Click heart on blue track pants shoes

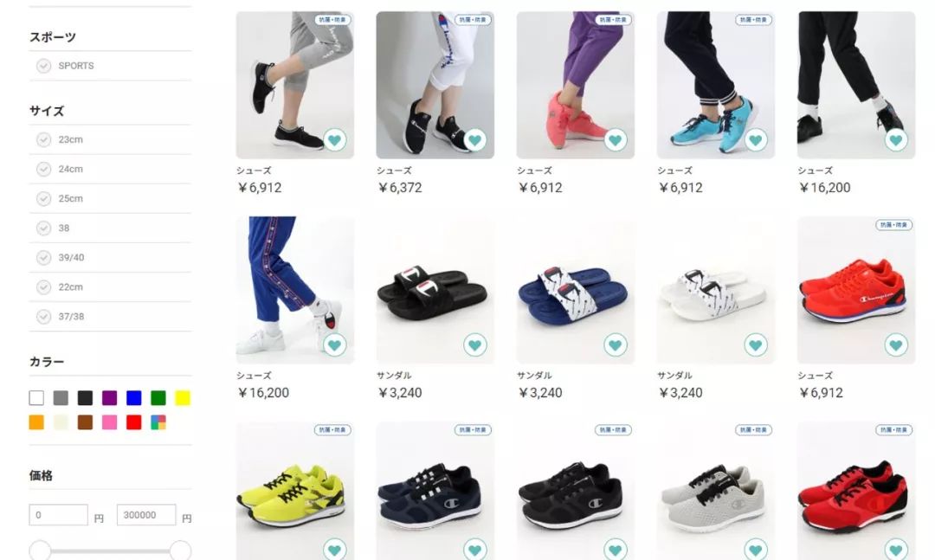[334, 344]
